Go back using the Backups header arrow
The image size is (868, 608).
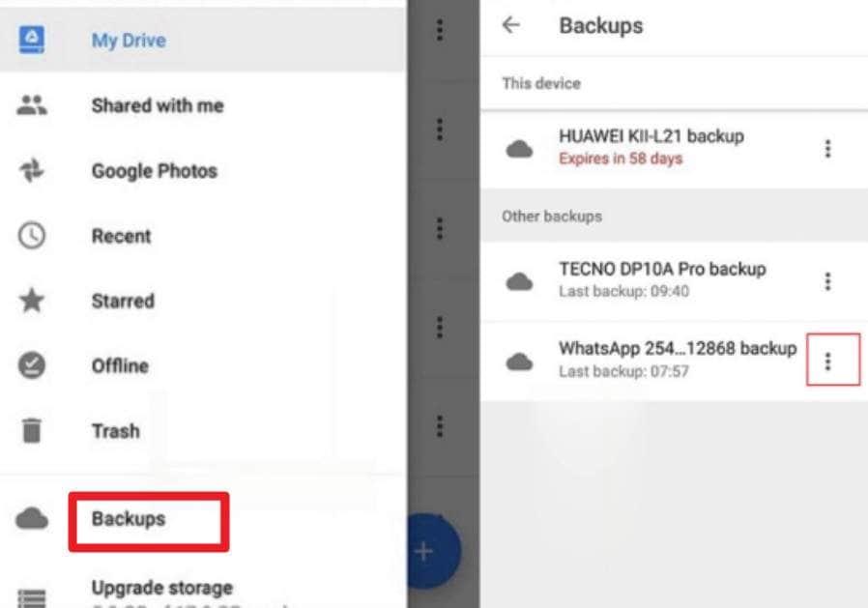[x=511, y=25]
